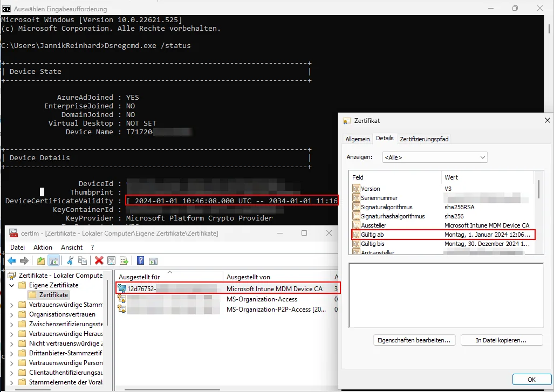This screenshot has height=392, width=554.
Task: Open the Ansicht menu in certlm
Action: click(72, 247)
